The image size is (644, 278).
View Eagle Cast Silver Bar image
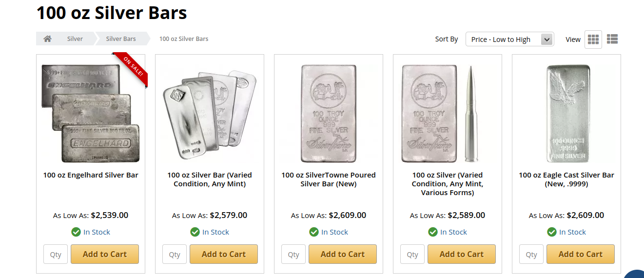click(566, 114)
